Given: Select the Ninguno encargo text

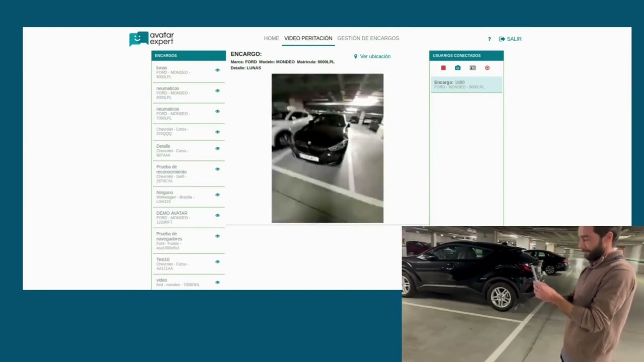Looking at the screenshot, I should [175, 197].
